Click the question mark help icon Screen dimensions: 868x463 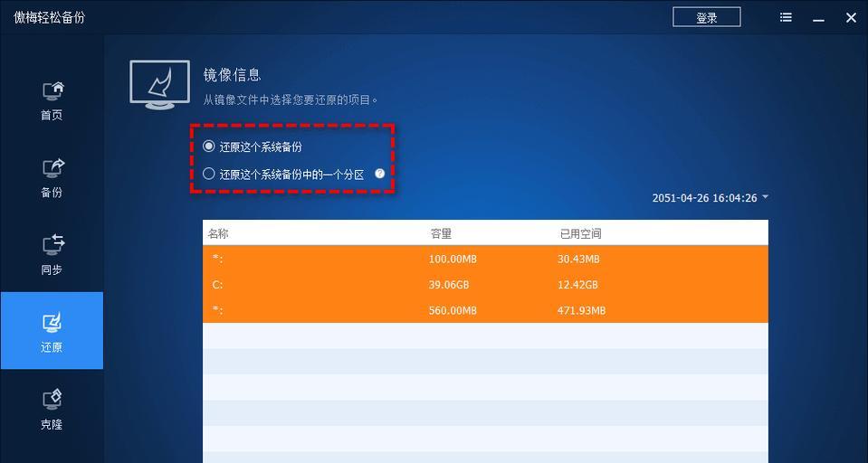380,174
